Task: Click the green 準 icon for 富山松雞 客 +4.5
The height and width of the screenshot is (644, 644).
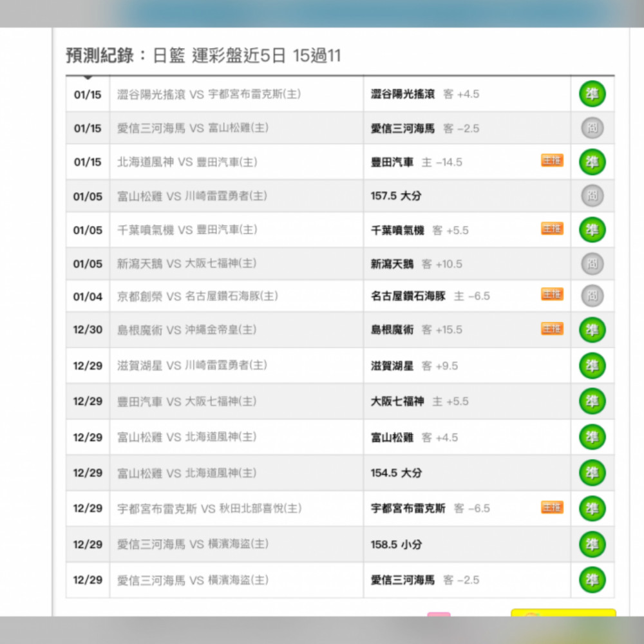Action: tap(592, 437)
